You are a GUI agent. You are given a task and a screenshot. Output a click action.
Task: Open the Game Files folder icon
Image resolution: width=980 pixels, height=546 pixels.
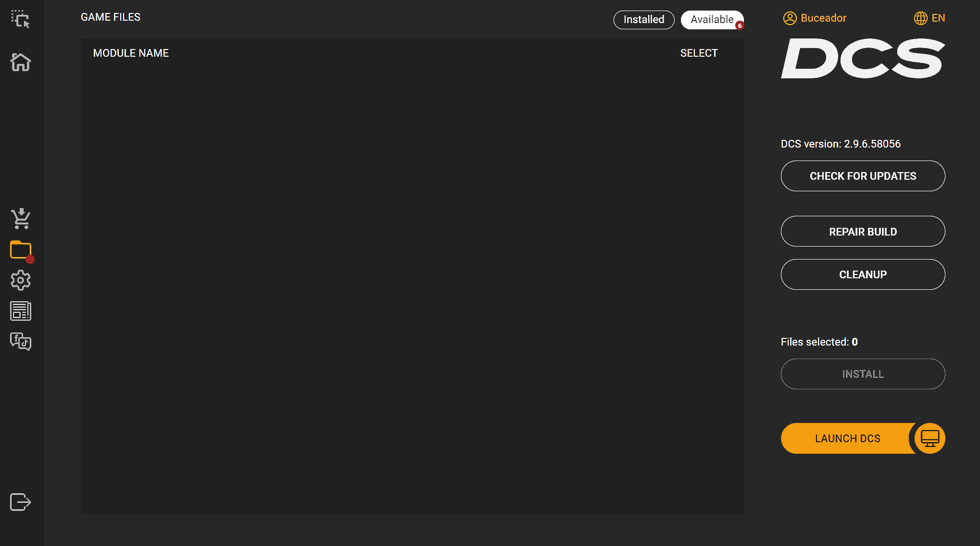[x=21, y=250]
